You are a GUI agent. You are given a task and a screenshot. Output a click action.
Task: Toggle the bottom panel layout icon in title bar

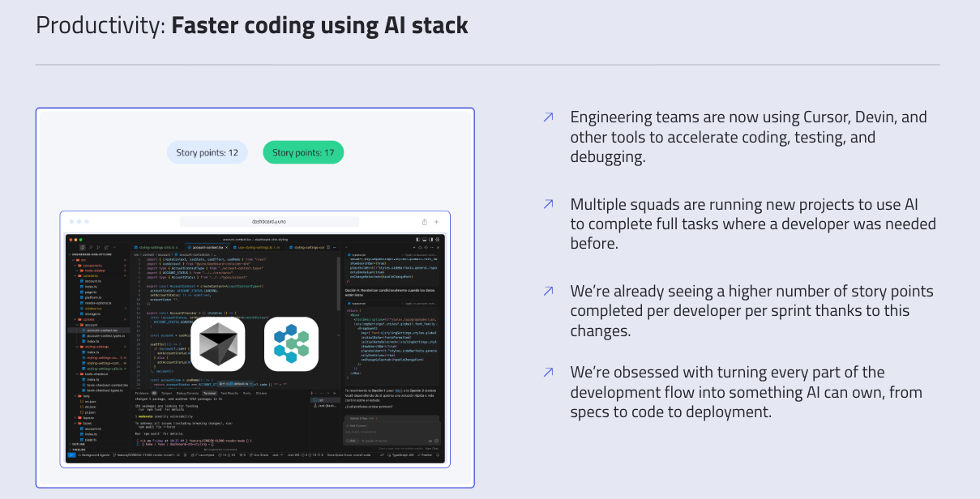pyautogui.click(x=425, y=240)
